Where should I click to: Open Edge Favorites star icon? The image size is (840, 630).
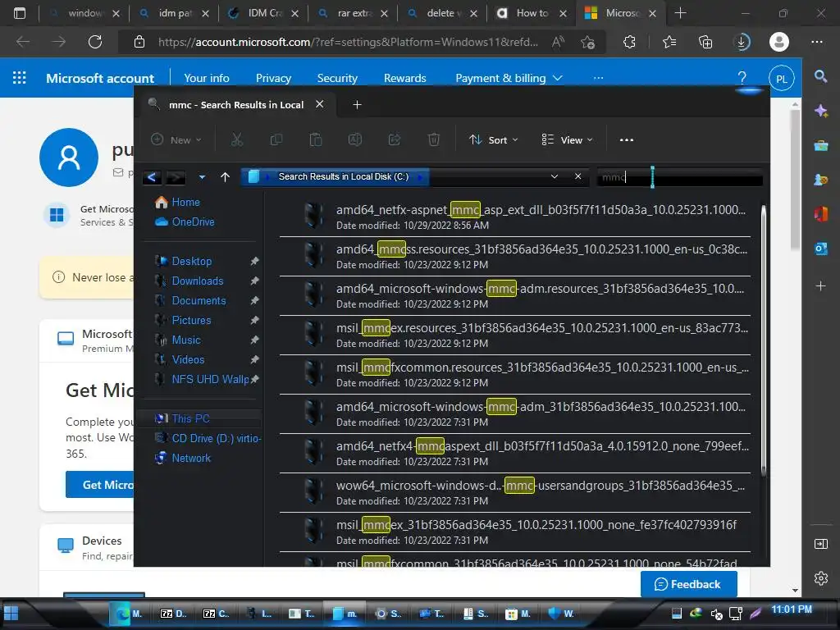point(669,42)
